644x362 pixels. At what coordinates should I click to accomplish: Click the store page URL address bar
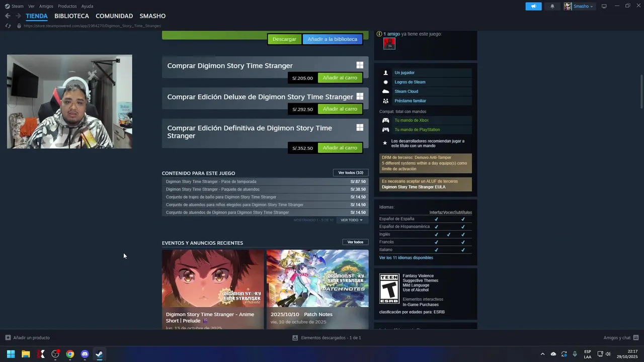tap(92, 26)
